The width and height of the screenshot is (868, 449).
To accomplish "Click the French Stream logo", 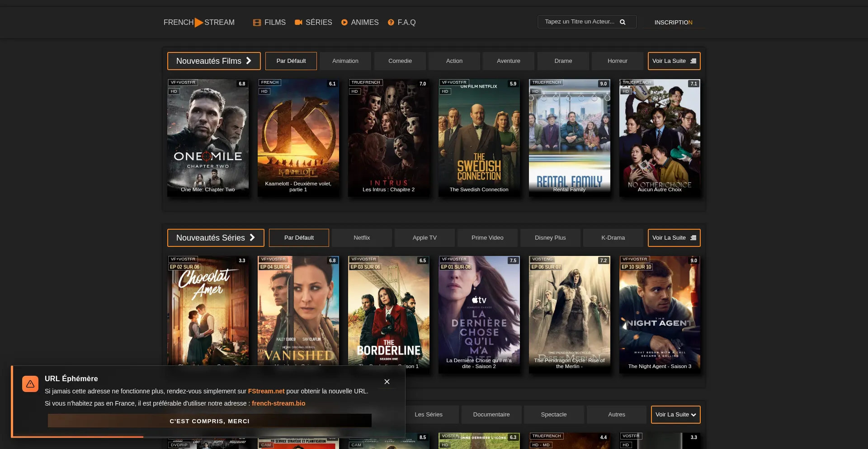I will (199, 22).
